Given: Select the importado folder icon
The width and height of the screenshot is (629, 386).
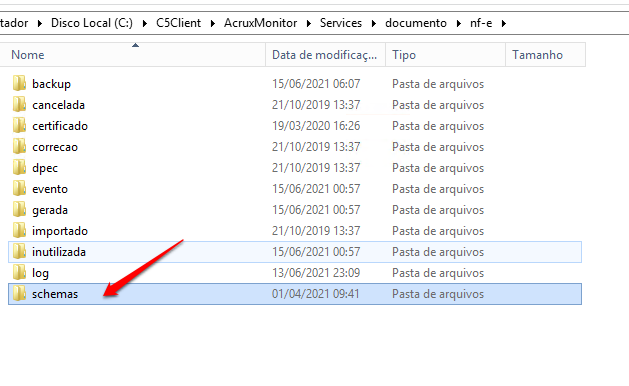Looking at the screenshot, I should click(19, 230).
